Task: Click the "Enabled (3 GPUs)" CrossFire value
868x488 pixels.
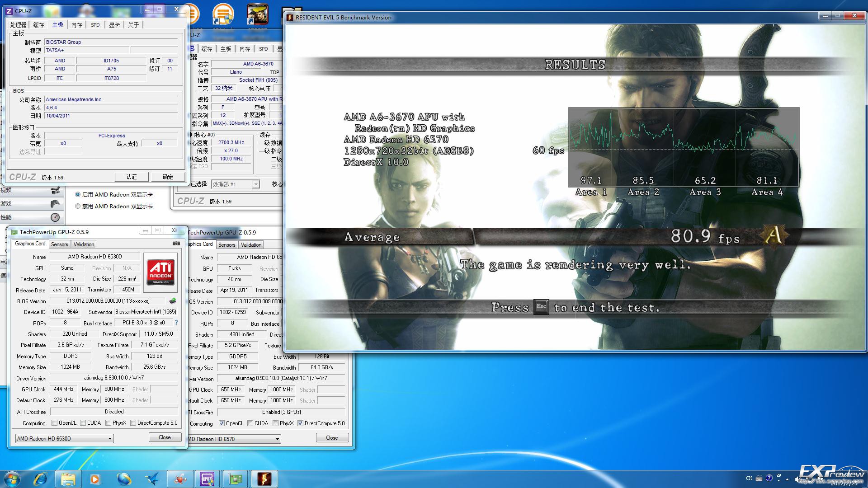Action: click(282, 412)
